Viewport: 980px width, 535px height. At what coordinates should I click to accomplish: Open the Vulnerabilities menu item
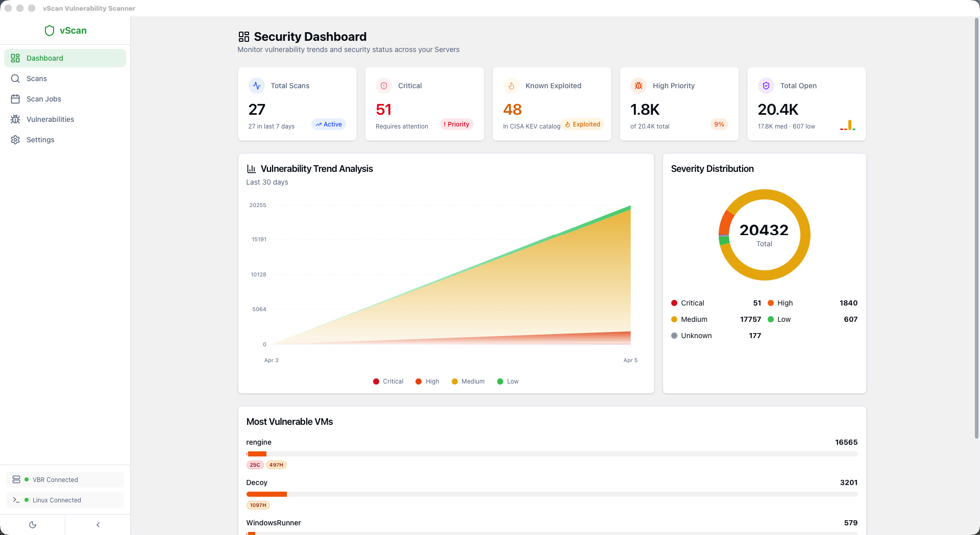coord(65,119)
